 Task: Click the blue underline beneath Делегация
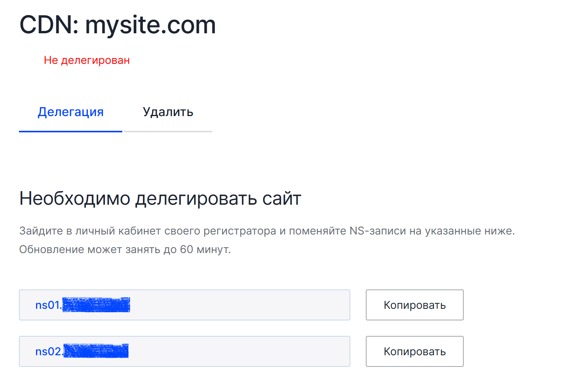(70, 132)
